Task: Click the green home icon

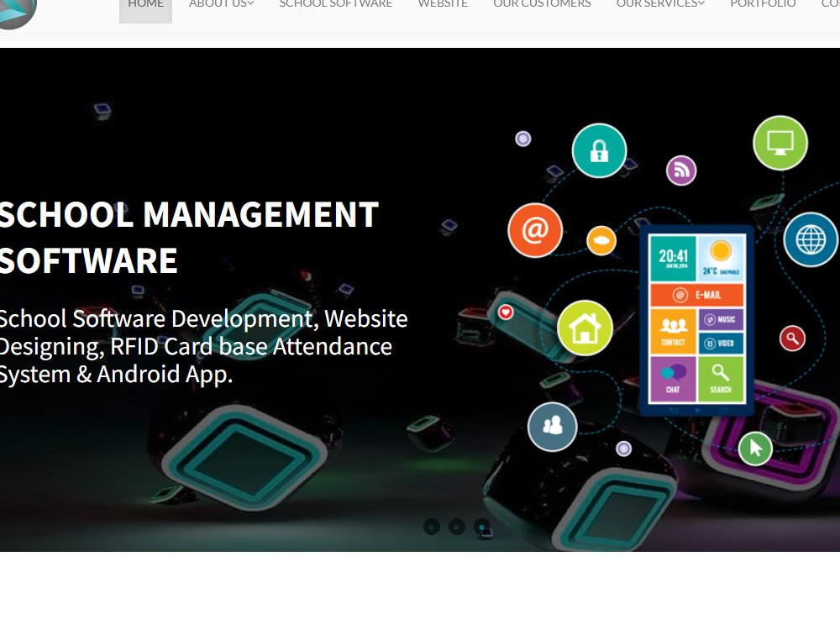Action: tap(585, 328)
